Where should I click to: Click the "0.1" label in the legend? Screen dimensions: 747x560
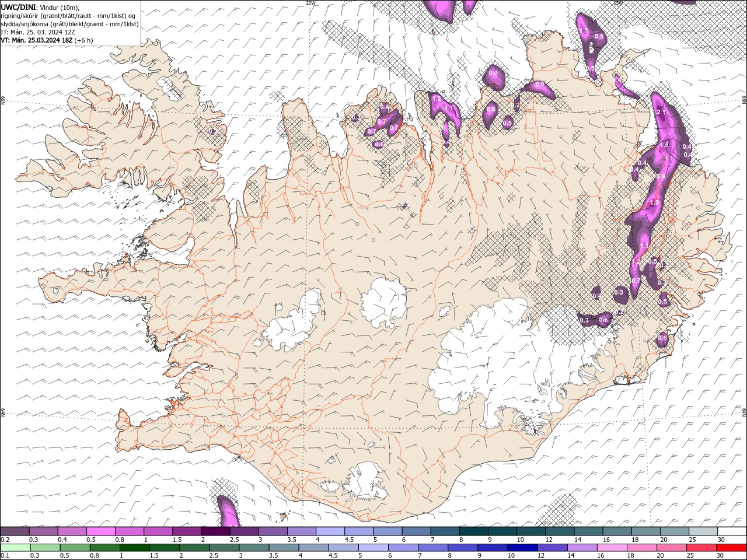[x=6, y=556]
